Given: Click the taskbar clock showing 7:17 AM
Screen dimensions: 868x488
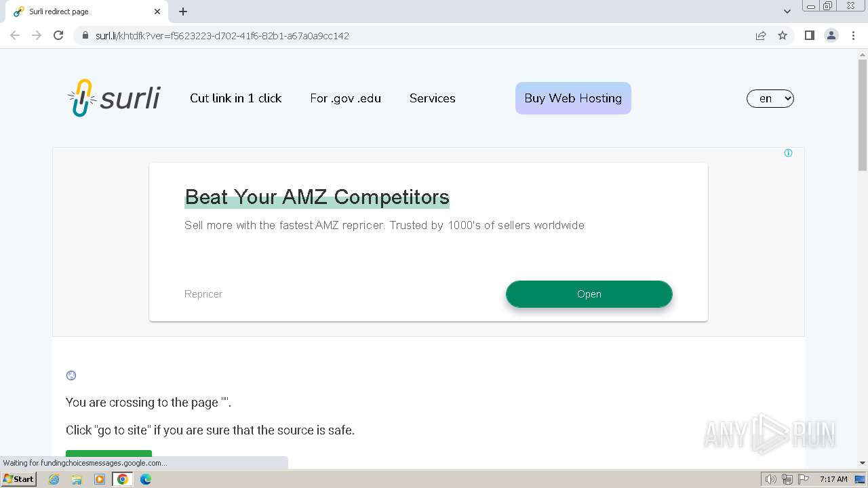Looking at the screenshot, I should (833, 479).
